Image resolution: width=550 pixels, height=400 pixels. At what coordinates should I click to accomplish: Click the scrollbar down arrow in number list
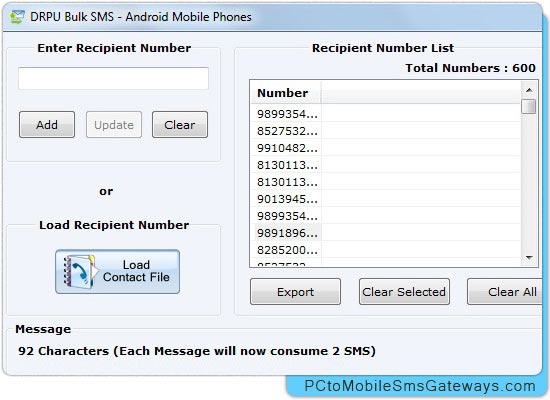pos(529,258)
